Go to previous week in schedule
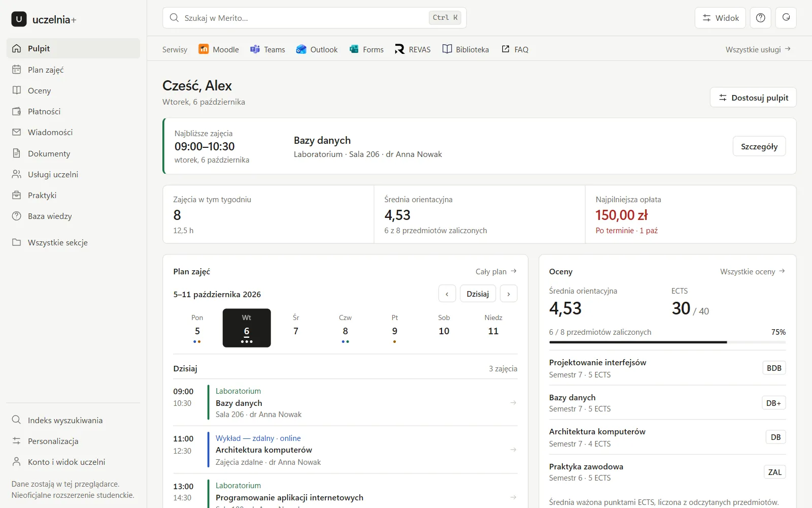This screenshot has width=812, height=508. tap(447, 294)
